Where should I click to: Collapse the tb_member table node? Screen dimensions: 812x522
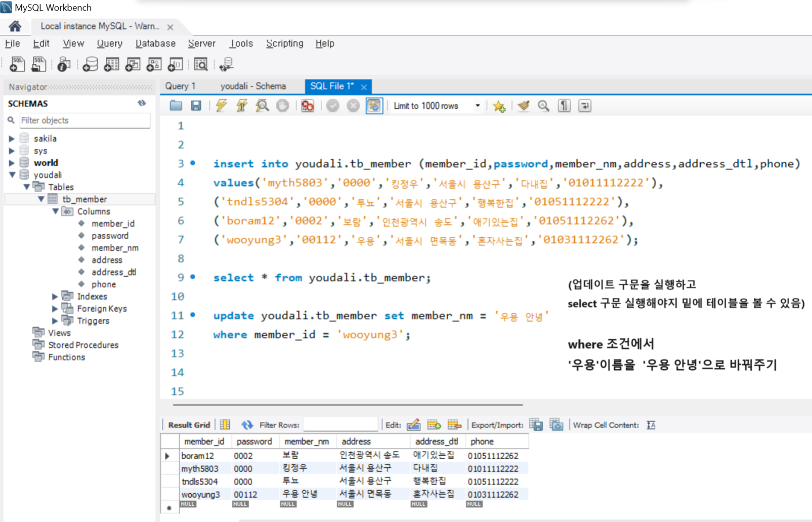[x=41, y=199]
